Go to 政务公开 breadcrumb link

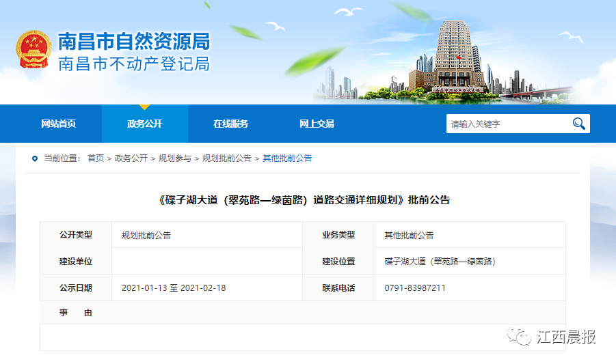tap(131, 158)
